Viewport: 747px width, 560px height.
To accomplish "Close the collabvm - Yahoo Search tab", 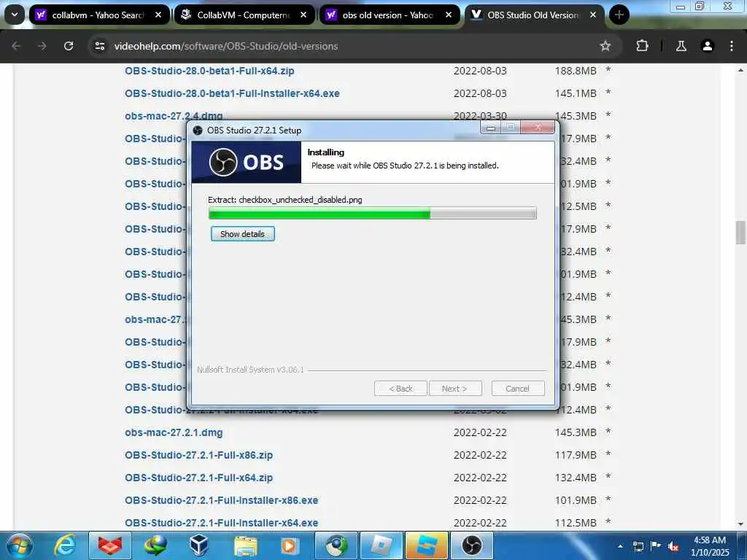I will [158, 15].
